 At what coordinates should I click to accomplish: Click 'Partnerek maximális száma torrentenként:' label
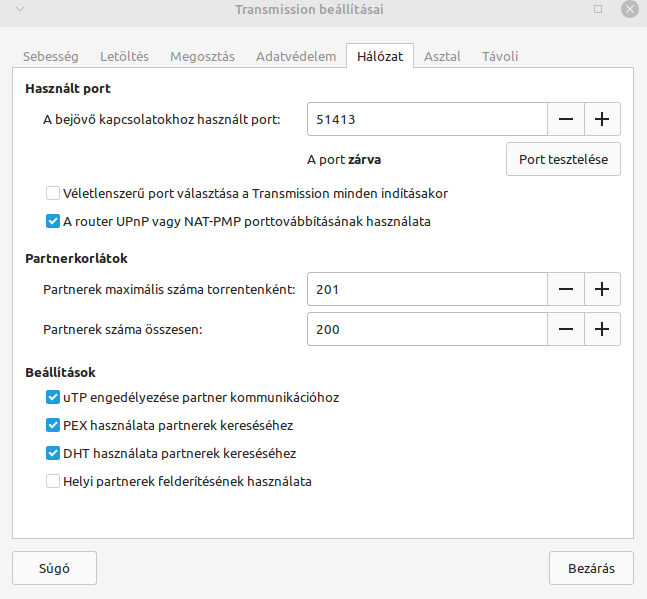[169, 290]
